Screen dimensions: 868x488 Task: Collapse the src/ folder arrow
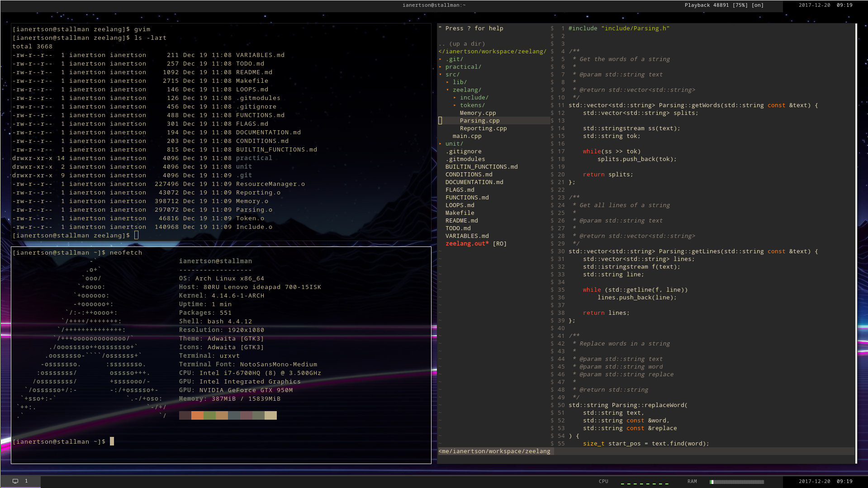(x=440, y=75)
